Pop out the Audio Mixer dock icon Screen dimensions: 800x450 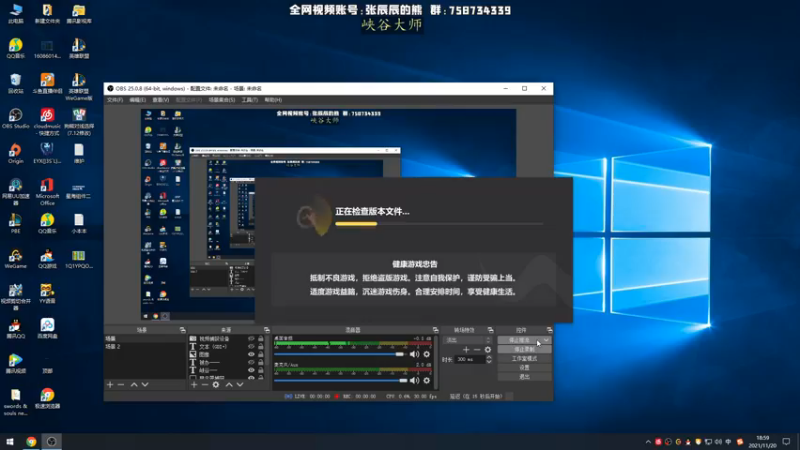(435, 330)
